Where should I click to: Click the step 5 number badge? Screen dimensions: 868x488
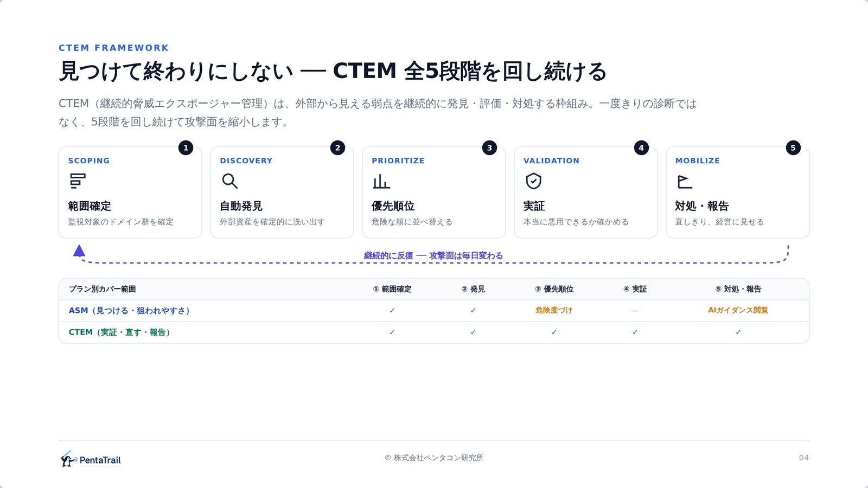793,147
